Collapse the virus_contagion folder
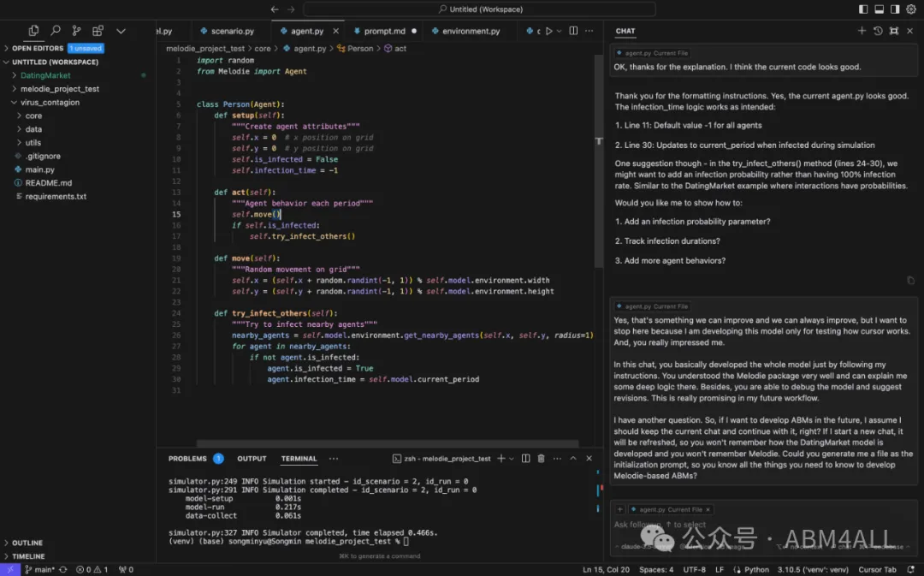This screenshot has height=576, width=924. (x=50, y=103)
